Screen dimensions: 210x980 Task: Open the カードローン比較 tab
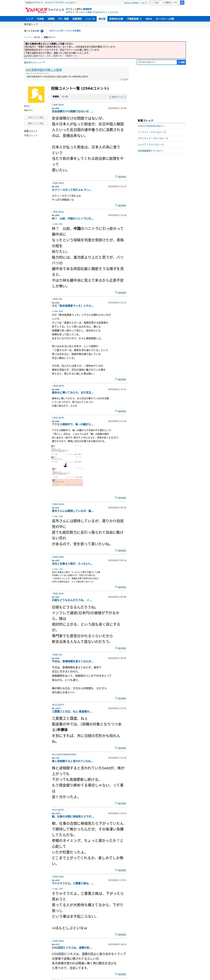(165, 19)
